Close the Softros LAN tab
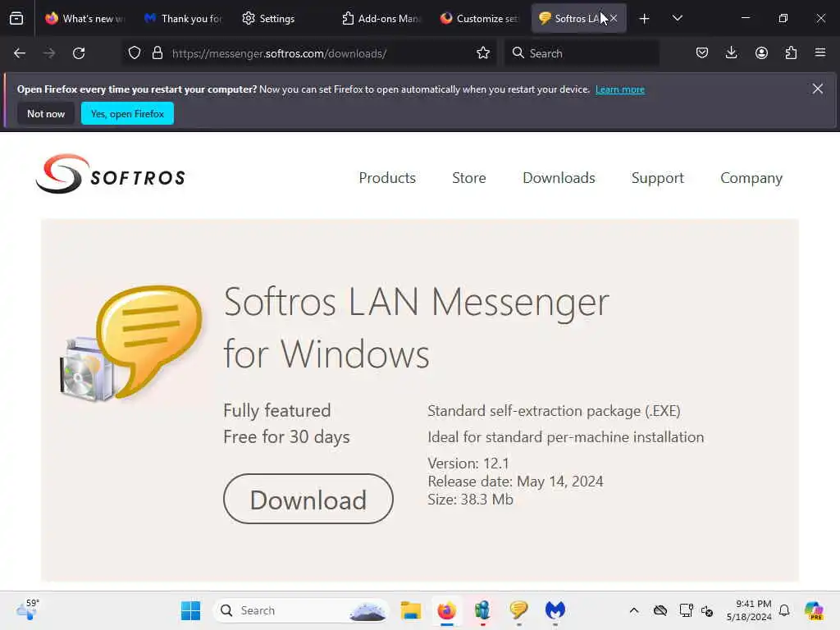840x630 pixels. point(614,18)
